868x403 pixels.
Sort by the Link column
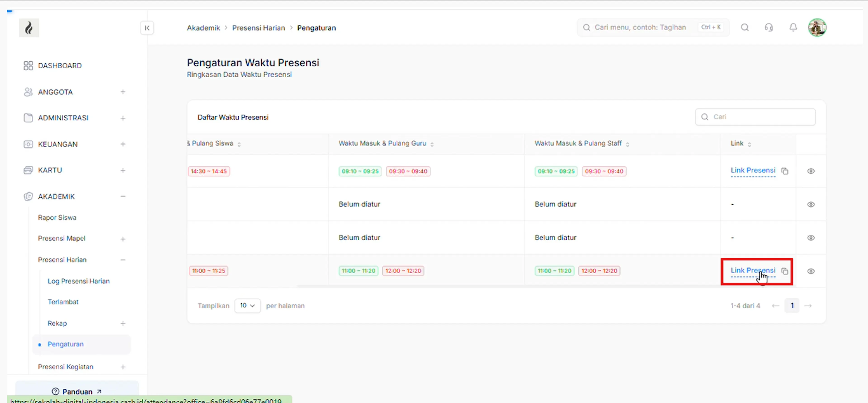(749, 144)
